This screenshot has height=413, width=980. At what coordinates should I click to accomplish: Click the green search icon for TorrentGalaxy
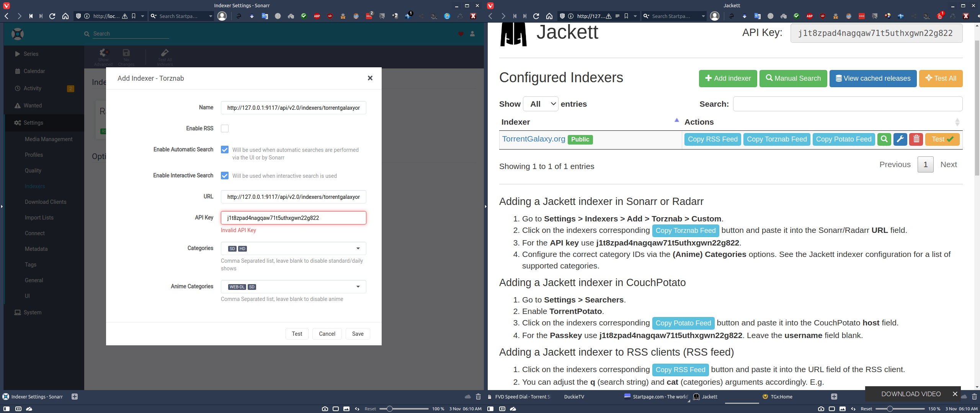[884, 139]
